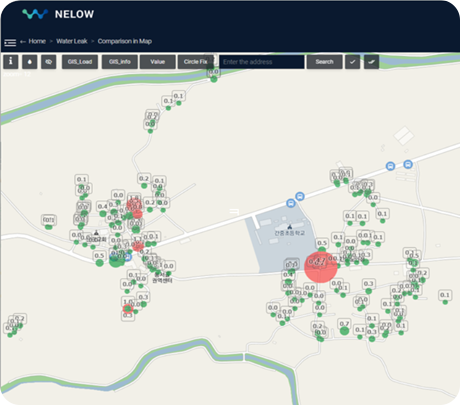
Task: Go to Home in breadcrumb
Action: coord(37,41)
